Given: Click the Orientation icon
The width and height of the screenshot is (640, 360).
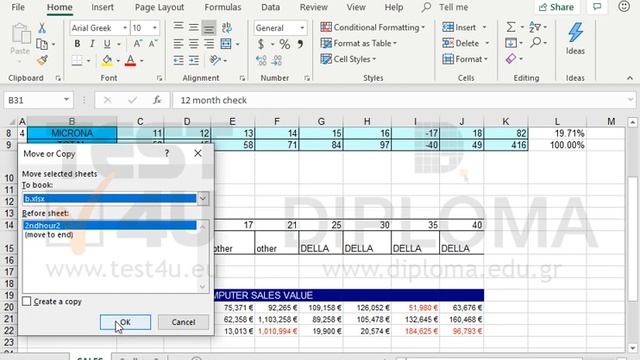Looking at the screenshot, I should [215, 60].
